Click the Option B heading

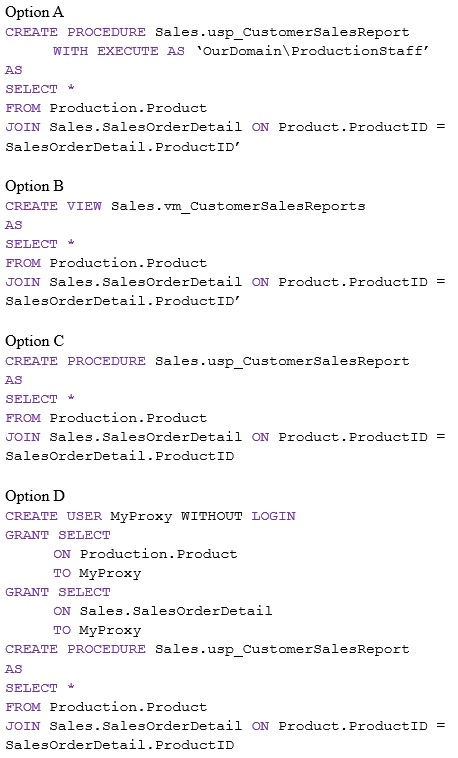tap(34, 186)
